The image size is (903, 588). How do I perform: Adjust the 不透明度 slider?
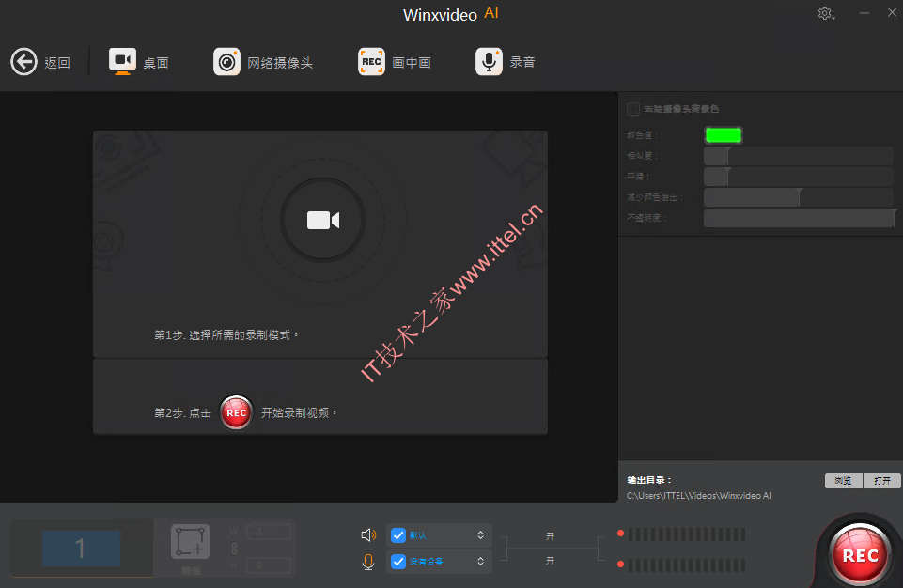point(799,218)
